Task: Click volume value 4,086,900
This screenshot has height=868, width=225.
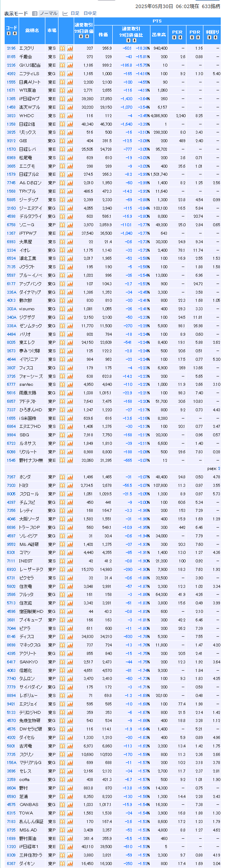Action: (x=159, y=115)
